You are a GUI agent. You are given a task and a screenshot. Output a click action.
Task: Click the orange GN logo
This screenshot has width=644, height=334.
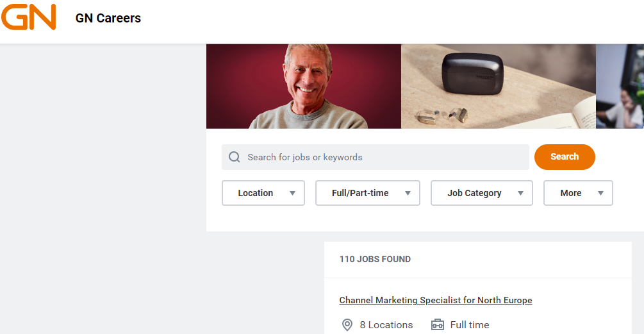click(28, 17)
